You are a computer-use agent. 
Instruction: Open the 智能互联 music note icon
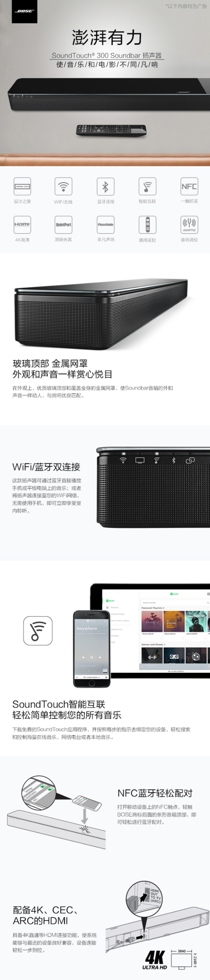(147, 186)
